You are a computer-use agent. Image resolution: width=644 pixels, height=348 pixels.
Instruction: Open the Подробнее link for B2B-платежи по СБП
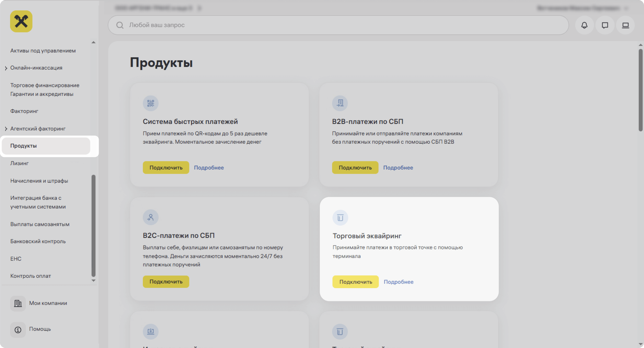[398, 168]
